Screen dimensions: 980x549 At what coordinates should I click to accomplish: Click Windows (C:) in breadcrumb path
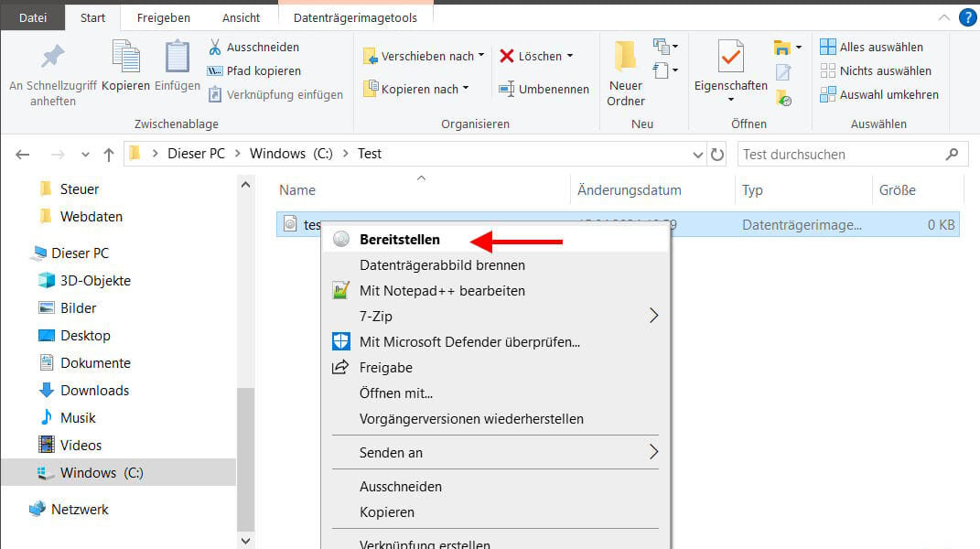tap(291, 154)
